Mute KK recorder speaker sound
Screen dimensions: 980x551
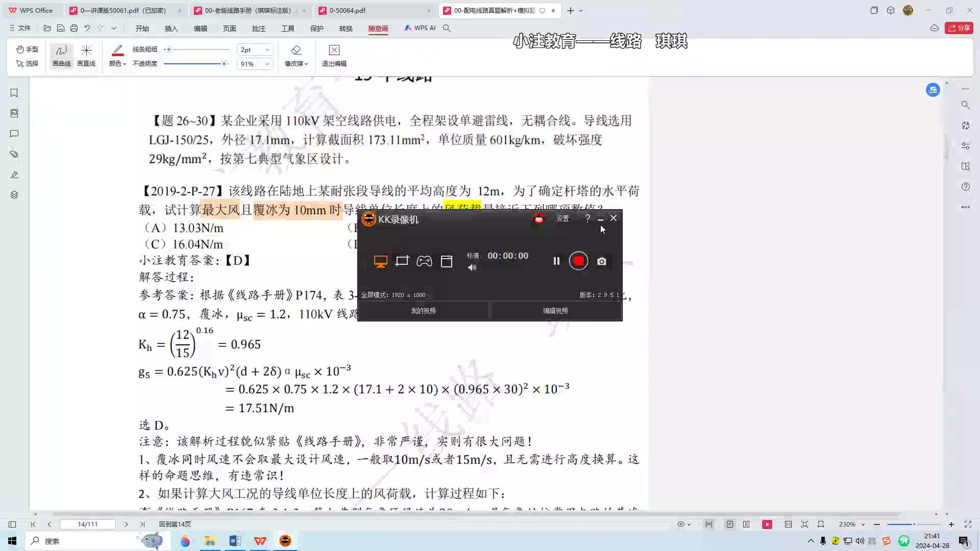[x=472, y=267]
